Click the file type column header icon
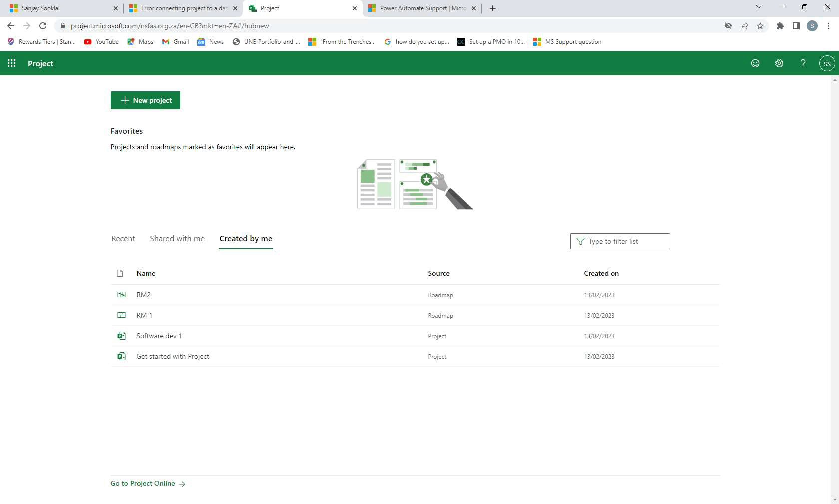Viewport: 839px width, 504px height. point(120,273)
